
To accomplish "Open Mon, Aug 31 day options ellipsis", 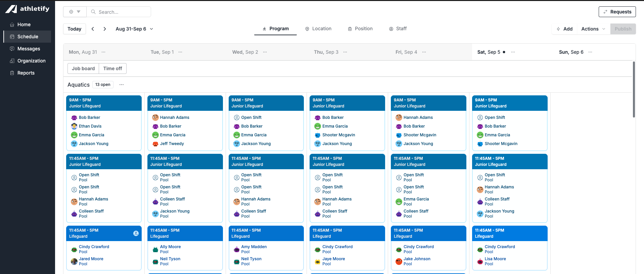I will (103, 52).
